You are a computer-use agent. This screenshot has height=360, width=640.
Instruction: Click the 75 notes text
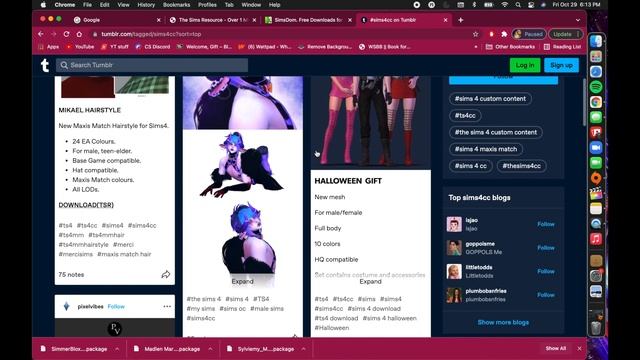71,275
